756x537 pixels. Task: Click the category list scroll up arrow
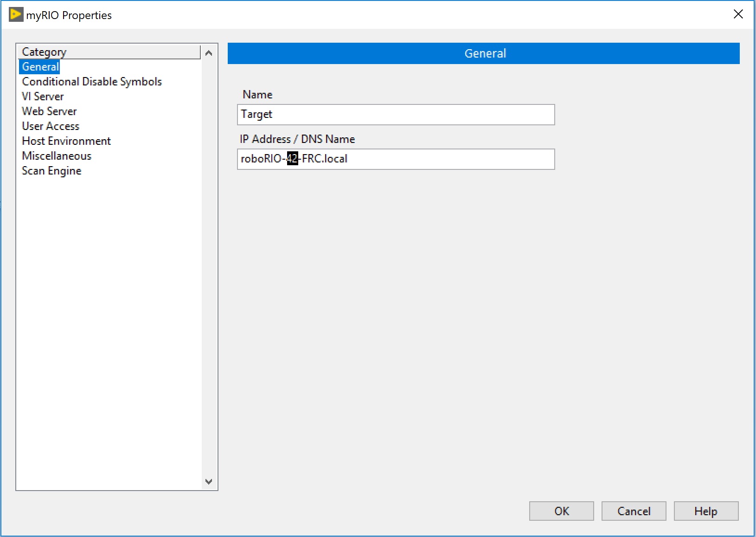(209, 53)
